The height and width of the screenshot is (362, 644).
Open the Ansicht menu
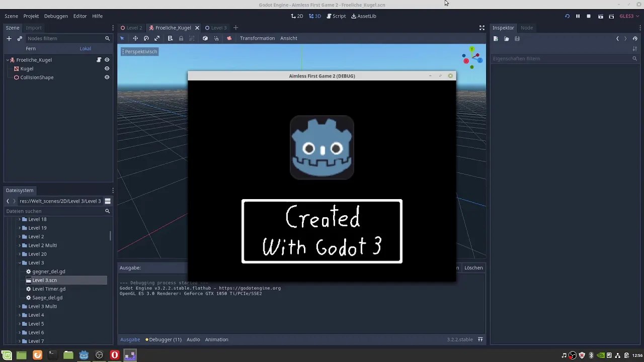click(289, 38)
